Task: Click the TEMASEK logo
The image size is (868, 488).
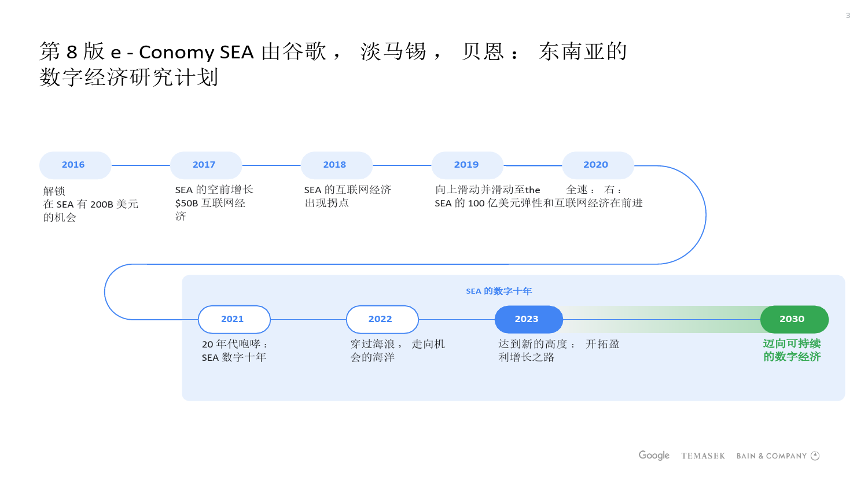Action: click(x=703, y=456)
